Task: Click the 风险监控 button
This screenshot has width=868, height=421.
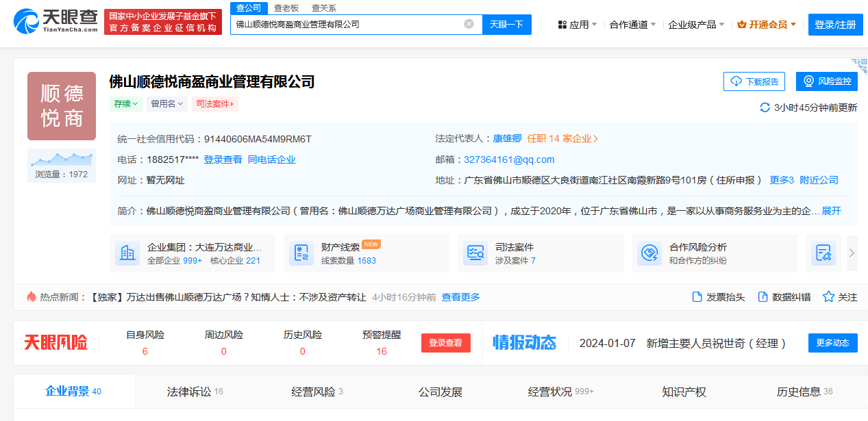Action: click(x=826, y=81)
